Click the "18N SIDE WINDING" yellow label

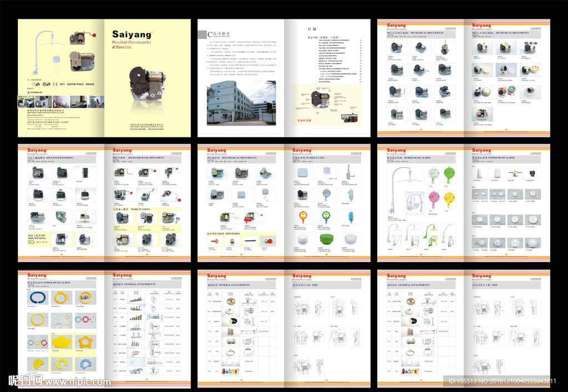coord(37,237)
